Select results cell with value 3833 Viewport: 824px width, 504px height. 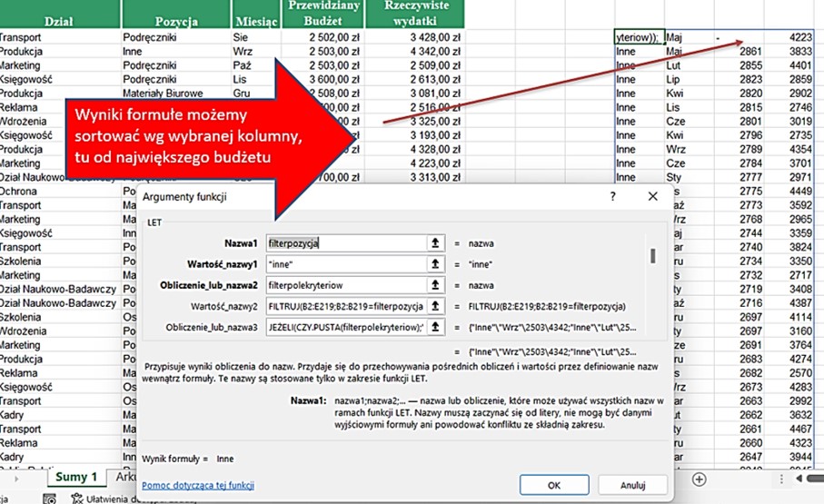pyautogui.click(x=789, y=52)
